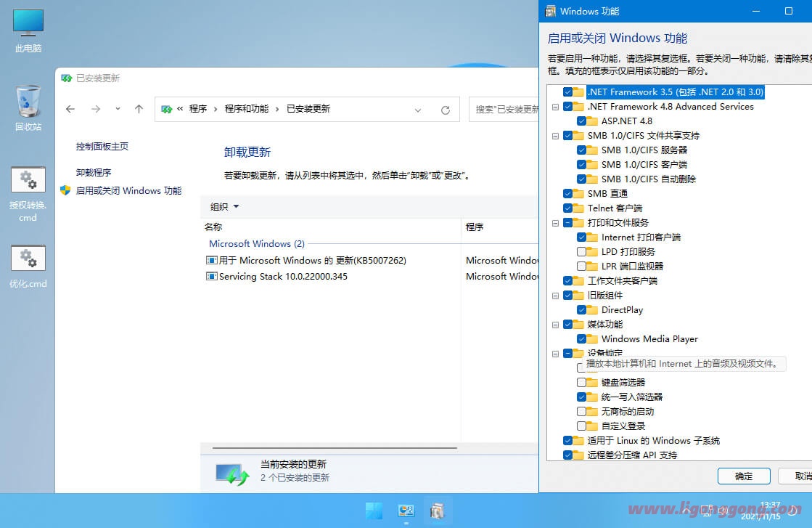Screen dimensions: 812x528
Task: Click the refresh icon beside the address bar
Action: 446,110
